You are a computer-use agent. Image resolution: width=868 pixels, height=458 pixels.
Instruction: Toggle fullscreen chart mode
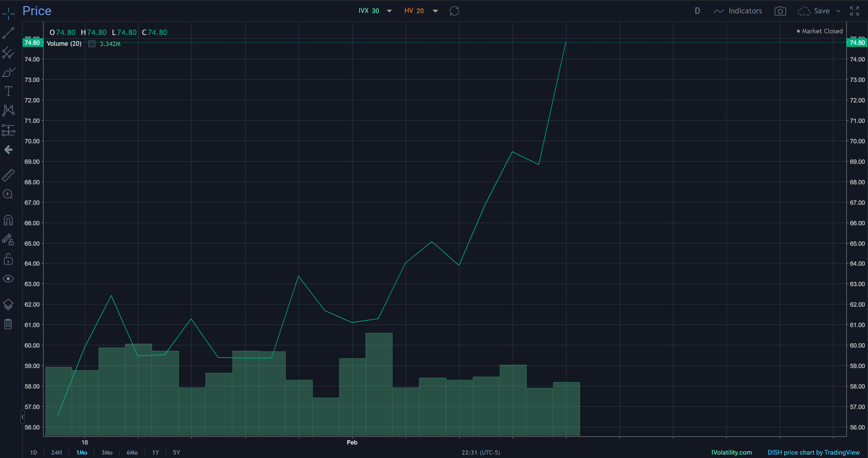854,11
